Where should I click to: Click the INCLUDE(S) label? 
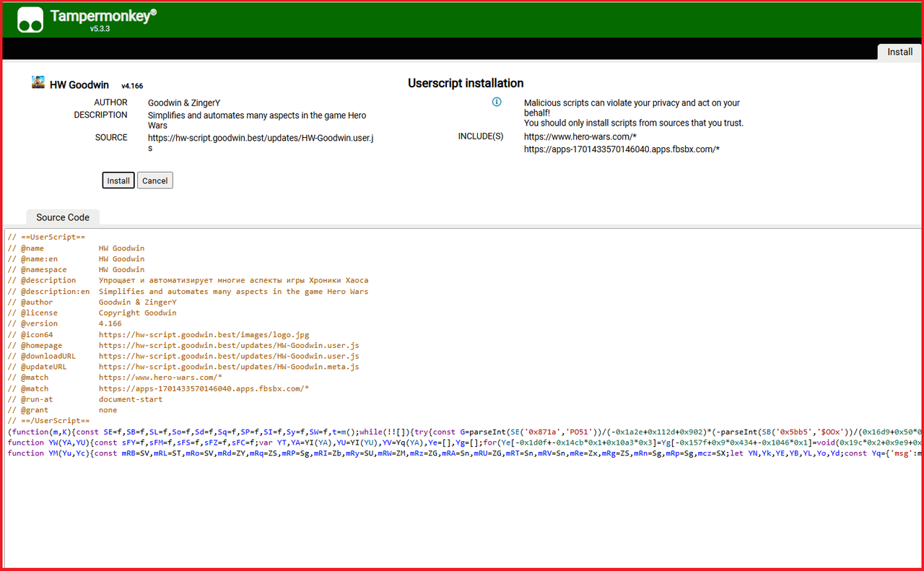(481, 136)
